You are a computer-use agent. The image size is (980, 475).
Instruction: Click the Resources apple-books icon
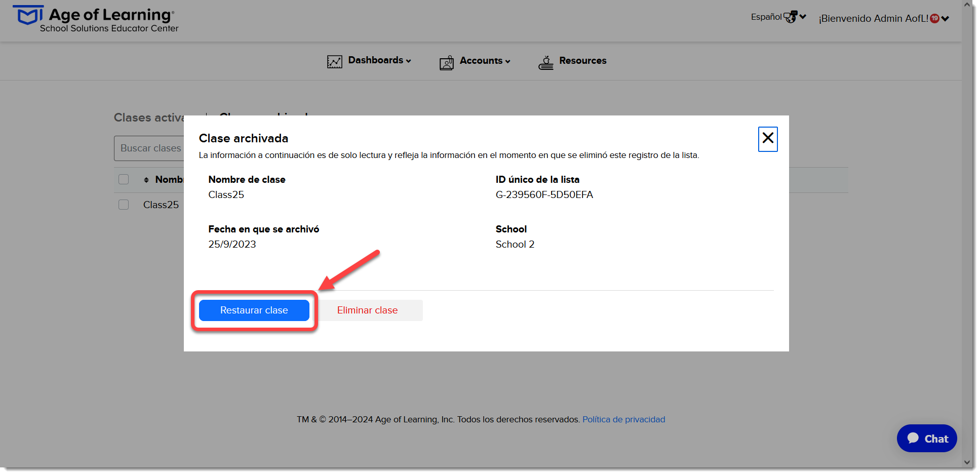coord(546,62)
